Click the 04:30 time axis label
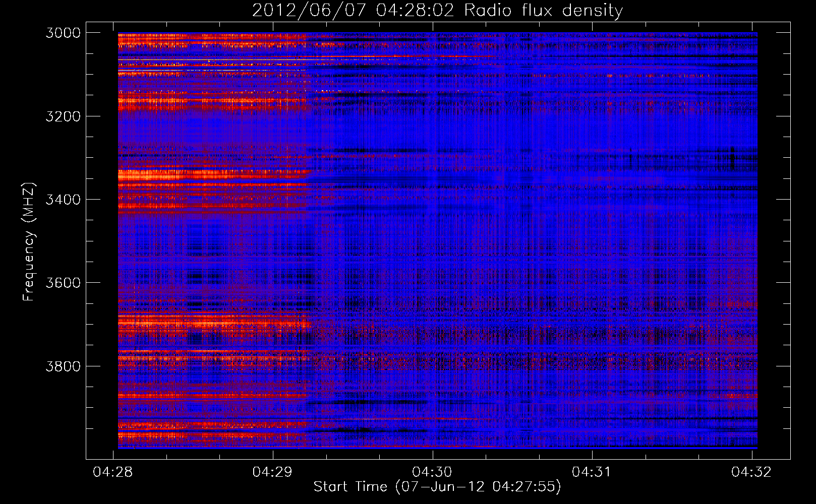The height and width of the screenshot is (504, 816). 433,472
